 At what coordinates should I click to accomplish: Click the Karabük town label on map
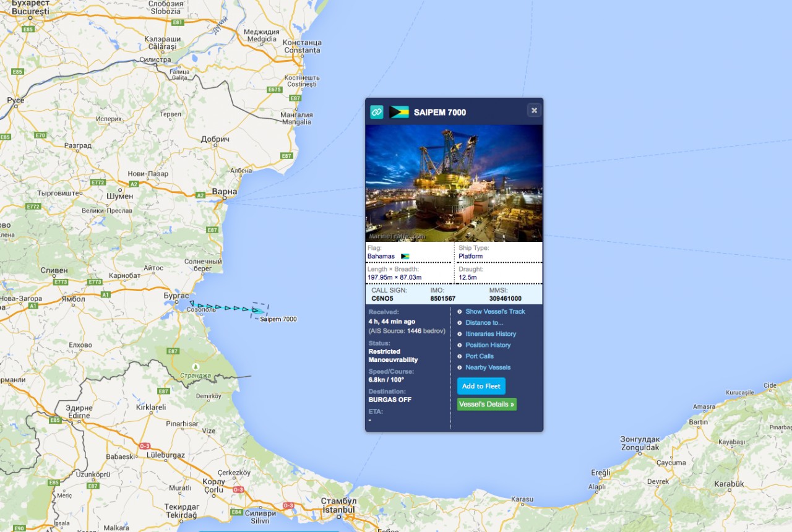[728, 484]
